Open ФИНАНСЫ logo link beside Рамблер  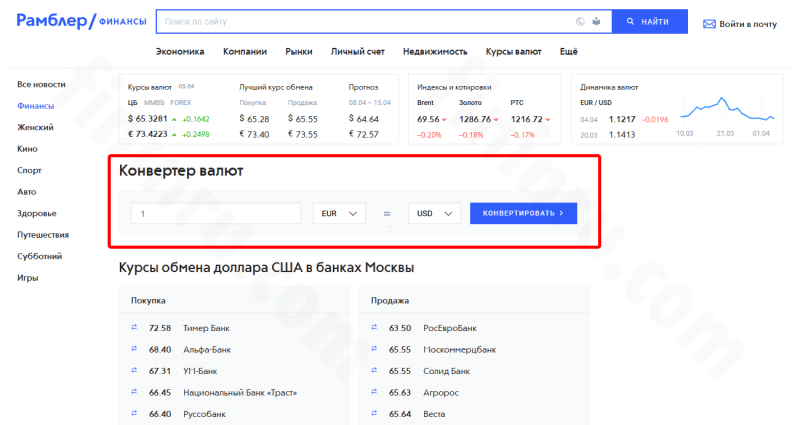click(122, 21)
